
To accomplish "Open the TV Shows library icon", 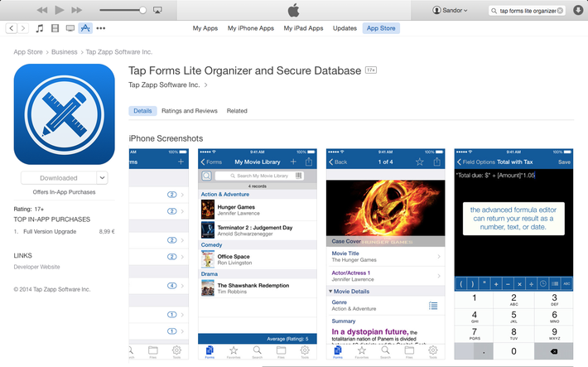I will pos(70,28).
